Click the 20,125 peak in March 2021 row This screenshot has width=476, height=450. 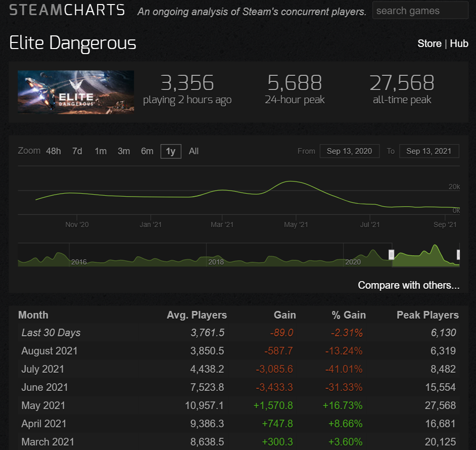(441, 442)
